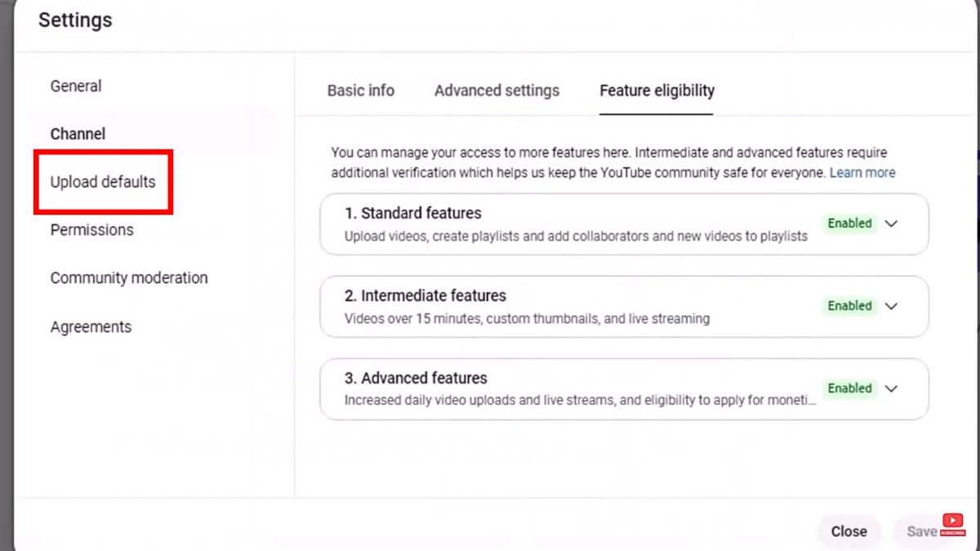
Task: Click the YouTube Subscribe watermark icon
Action: [952, 524]
